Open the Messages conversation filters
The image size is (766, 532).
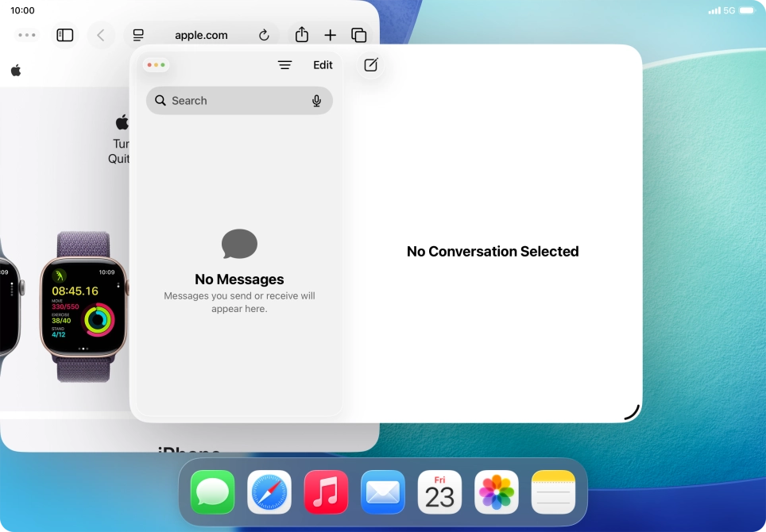click(284, 65)
